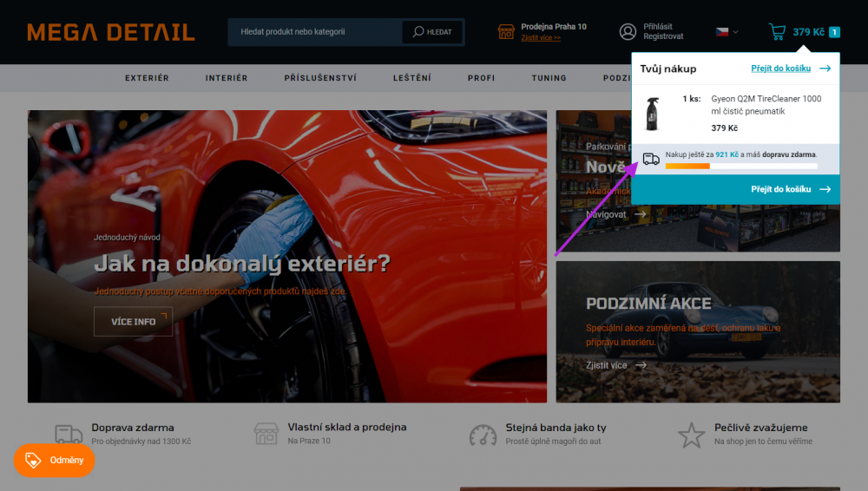The width and height of the screenshot is (868, 491).
Task: Open the PŘÍSLUŠENSTVÍ menu
Action: click(320, 78)
